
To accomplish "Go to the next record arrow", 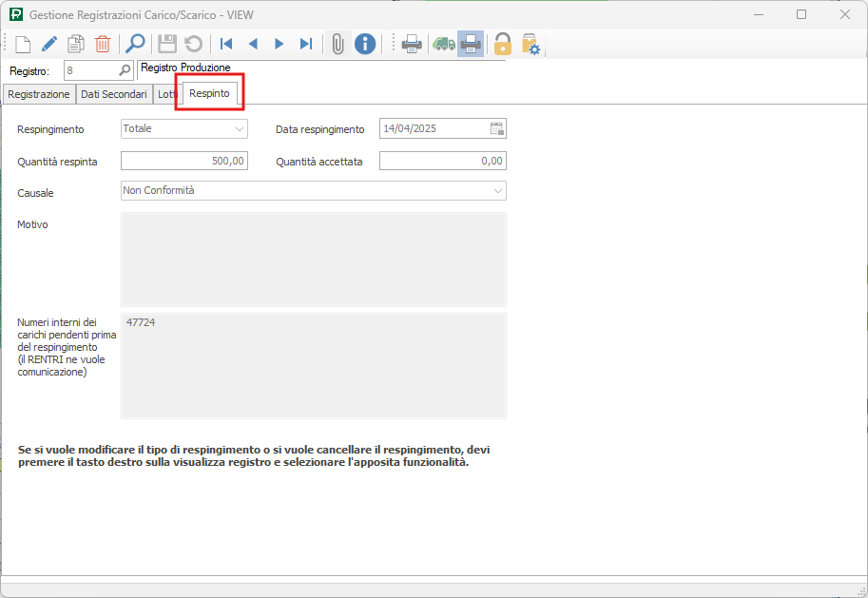I will [x=280, y=44].
